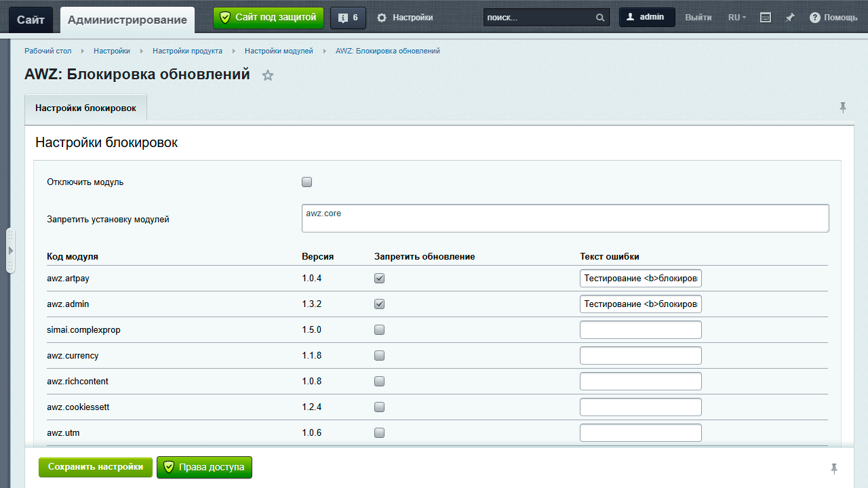Uncheck update block for awz.artpay
Screen dimensions: 868x488
[x=380, y=279]
